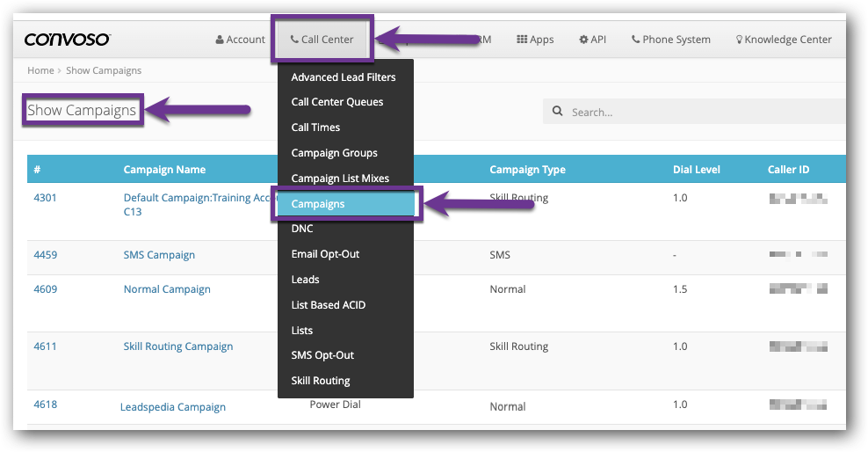868x452 pixels.
Task: Open the Account menu
Action: pyautogui.click(x=240, y=40)
